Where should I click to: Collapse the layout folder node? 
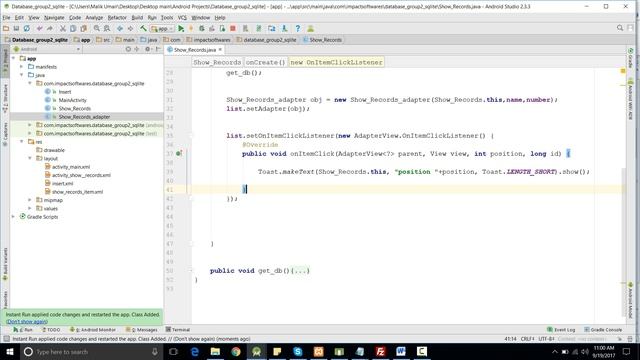pos(30,158)
